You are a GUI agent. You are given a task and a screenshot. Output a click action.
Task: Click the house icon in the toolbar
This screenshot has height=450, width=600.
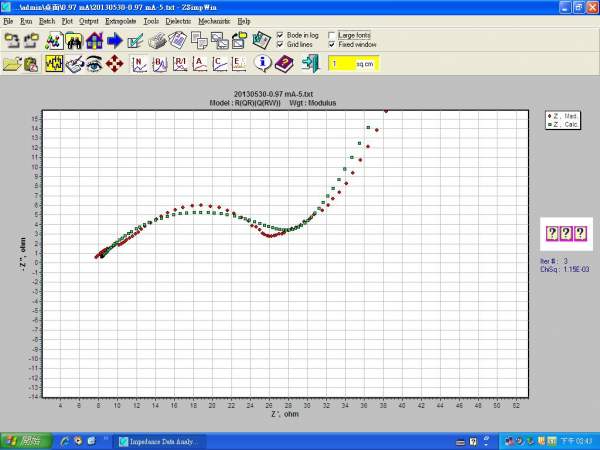coord(93,41)
